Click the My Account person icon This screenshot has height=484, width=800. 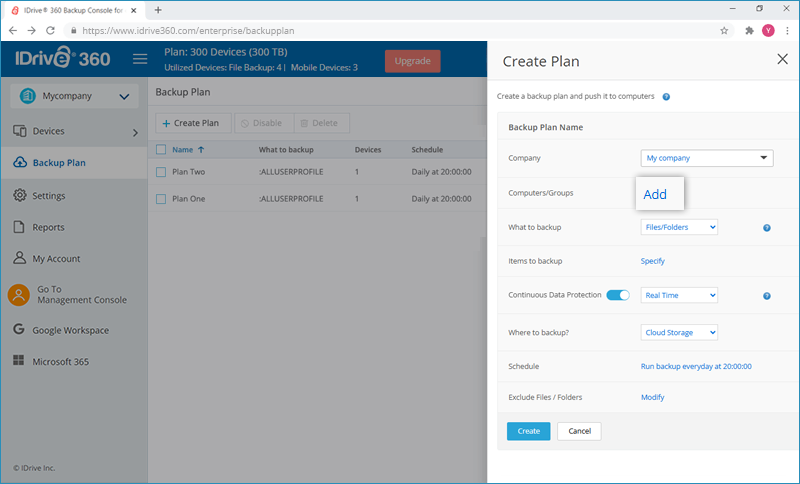pyautogui.click(x=19, y=258)
